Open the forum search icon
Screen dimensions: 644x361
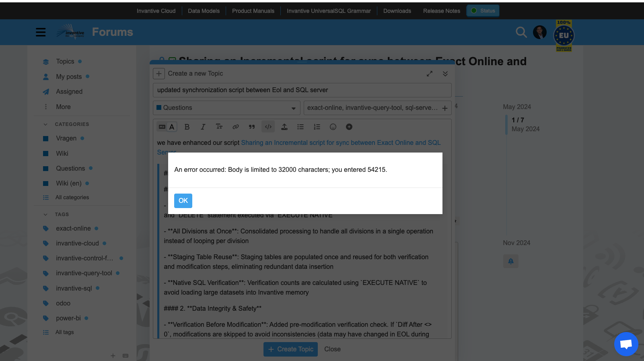coord(521,32)
